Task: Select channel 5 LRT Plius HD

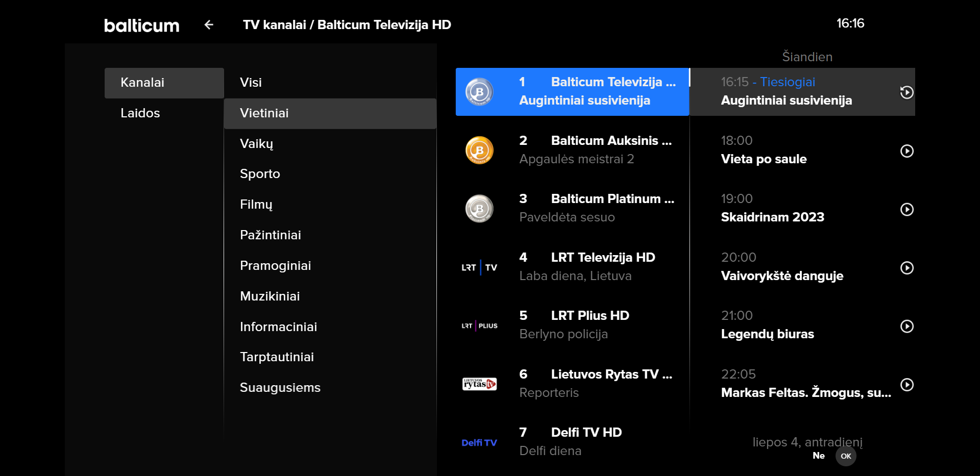Action: 572,325
